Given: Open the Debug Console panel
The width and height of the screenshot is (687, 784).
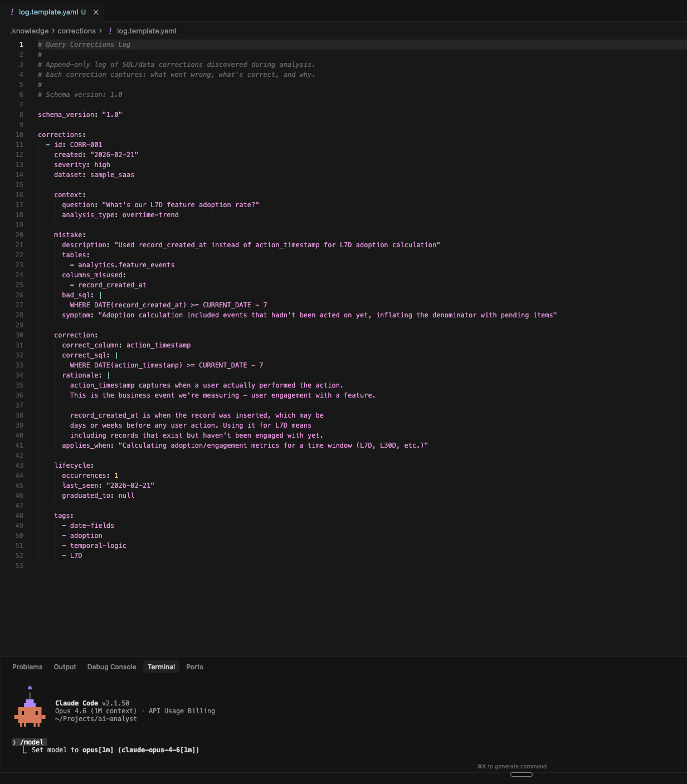Looking at the screenshot, I should [x=111, y=667].
